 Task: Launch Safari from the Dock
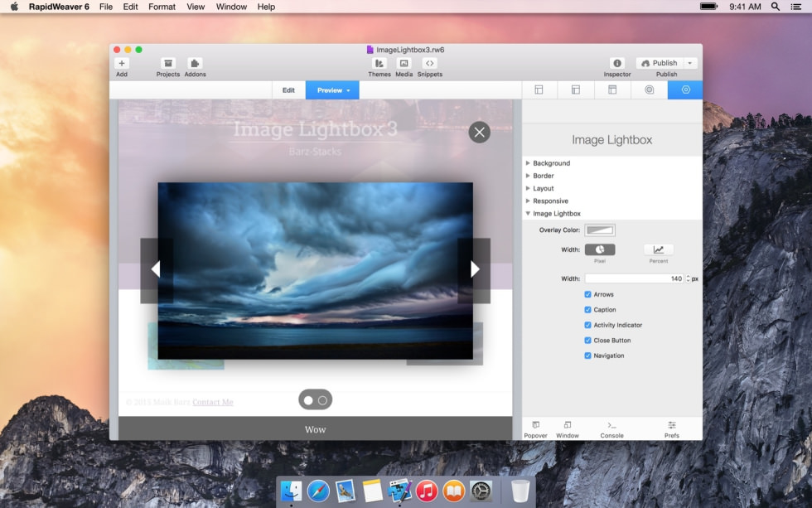click(x=318, y=491)
